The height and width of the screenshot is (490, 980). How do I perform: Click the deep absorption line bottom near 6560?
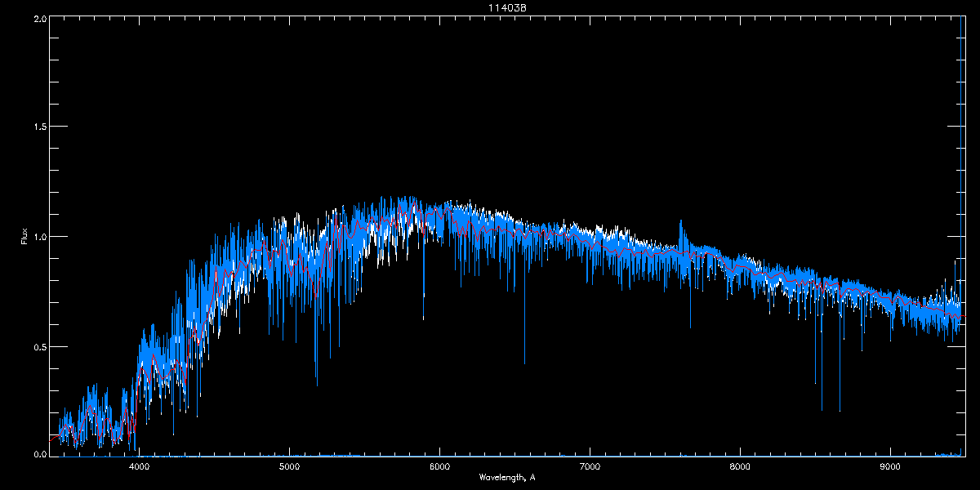tap(524, 363)
